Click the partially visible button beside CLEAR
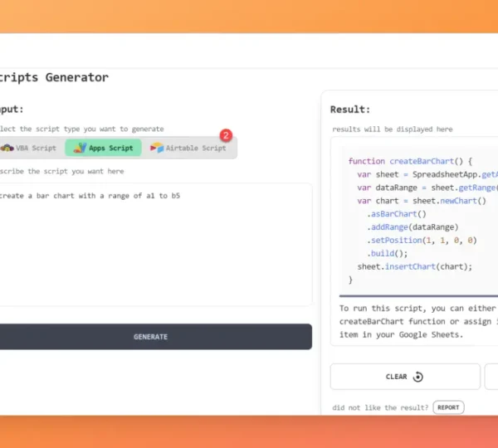Viewport: 498px width, 448px height. 491,377
